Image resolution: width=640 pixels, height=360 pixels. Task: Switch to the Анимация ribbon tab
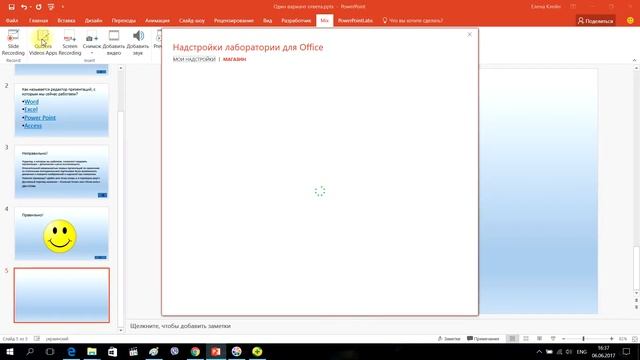pos(157,20)
